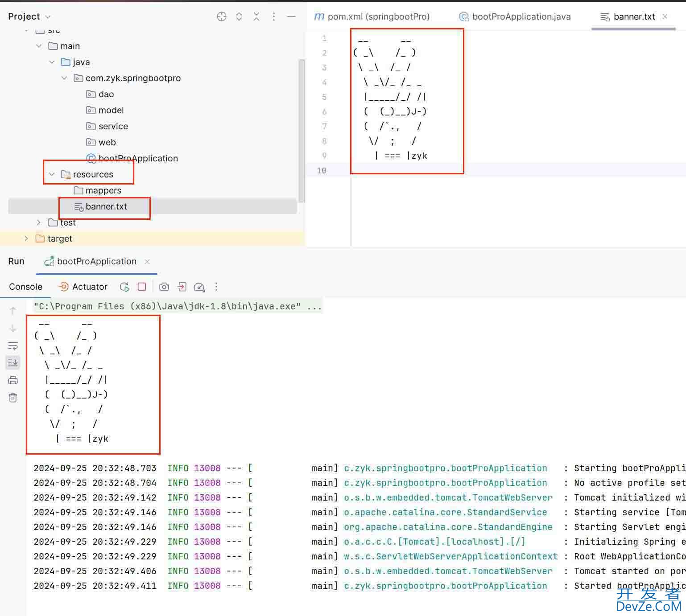
Task: Collapse the java folder chevron
Action: pos(52,62)
